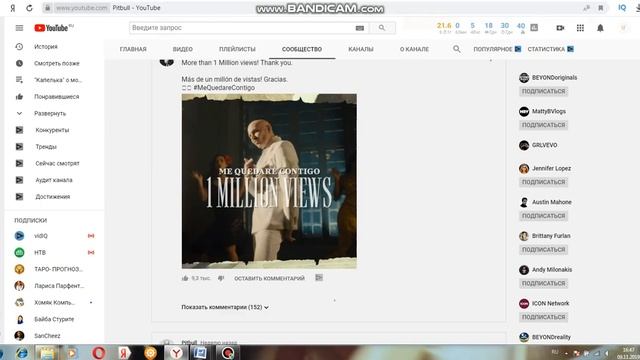Subscribe to ICON Network channel
The image size is (640, 360).
pyautogui.click(x=544, y=317)
